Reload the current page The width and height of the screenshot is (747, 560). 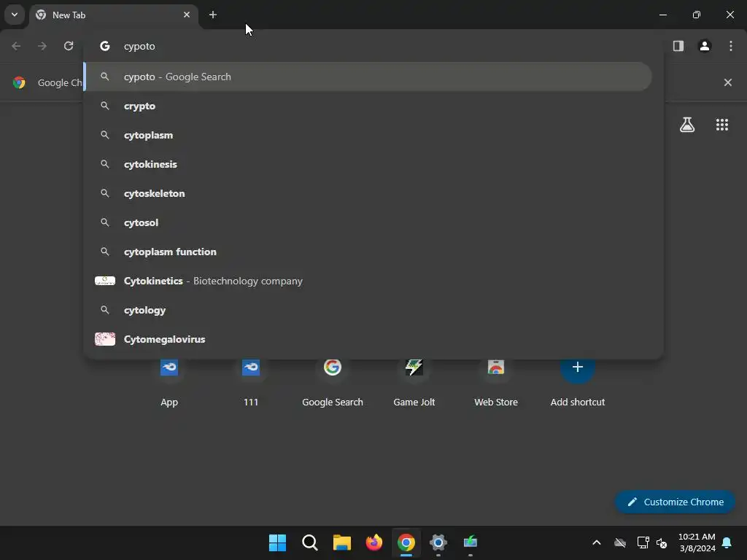pos(69,46)
